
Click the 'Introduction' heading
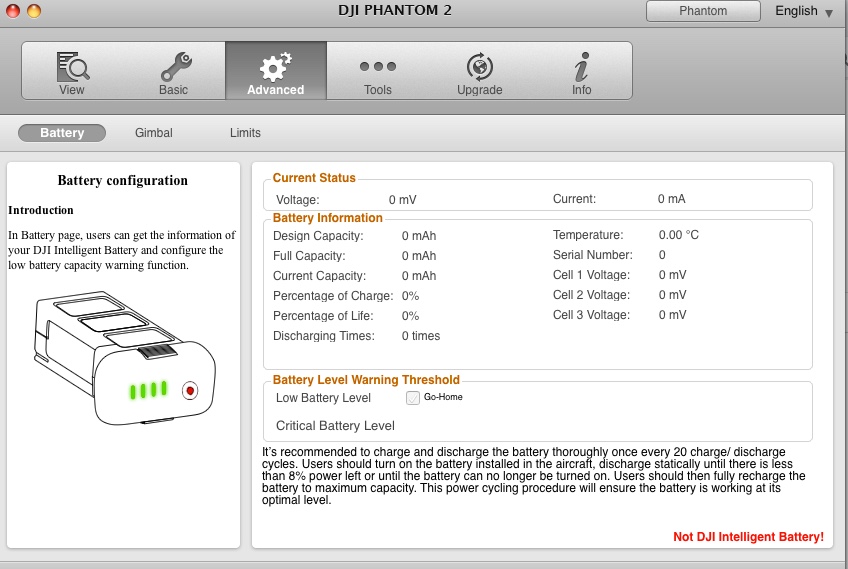pos(41,210)
